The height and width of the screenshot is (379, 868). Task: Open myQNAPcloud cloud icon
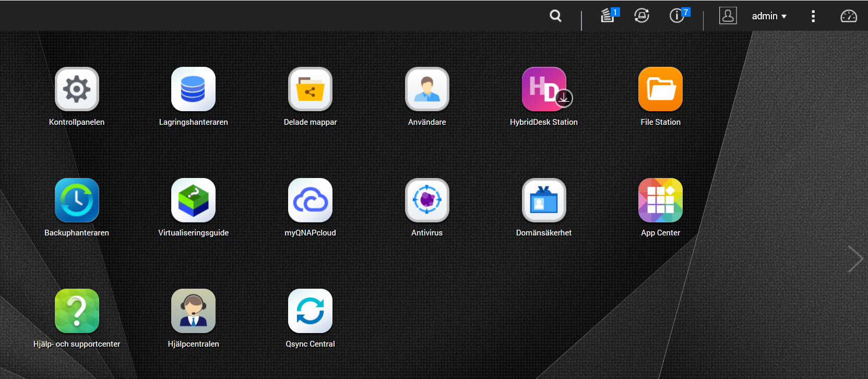pos(310,200)
